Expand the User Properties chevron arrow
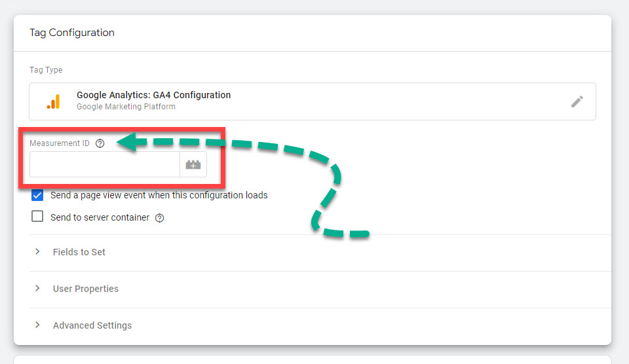629x364 pixels. [37, 289]
